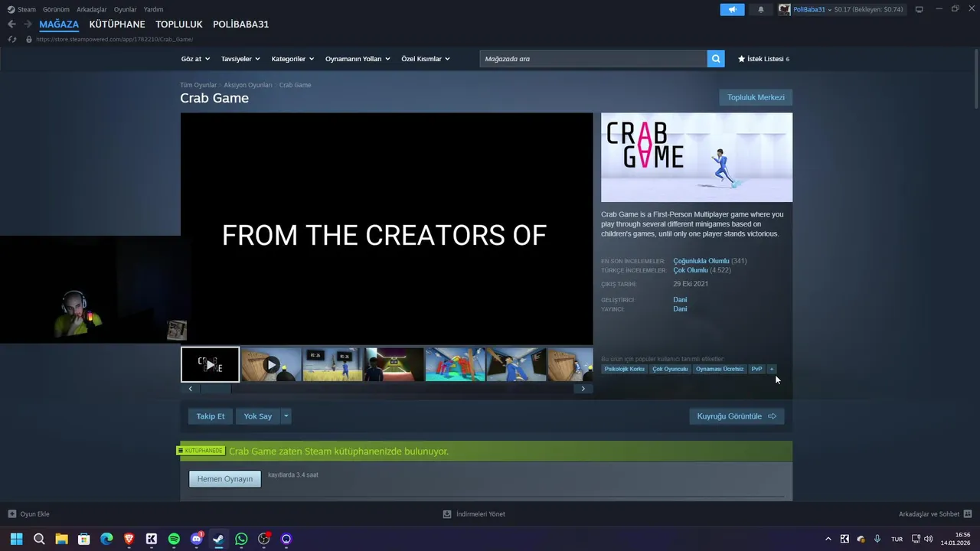Viewport: 980px width, 551px height.
Task: Open İstek Listesi wishlist
Action: (x=763, y=59)
